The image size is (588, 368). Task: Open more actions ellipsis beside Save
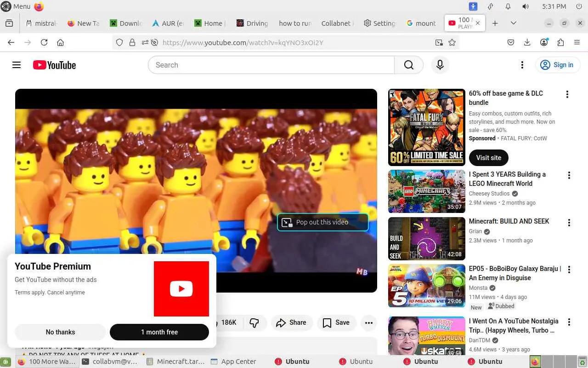point(368,322)
